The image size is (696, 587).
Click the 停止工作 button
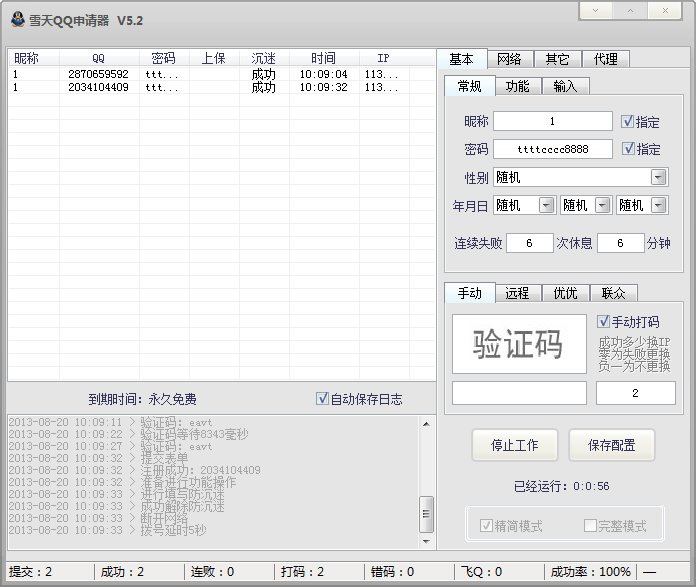coord(514,445)
